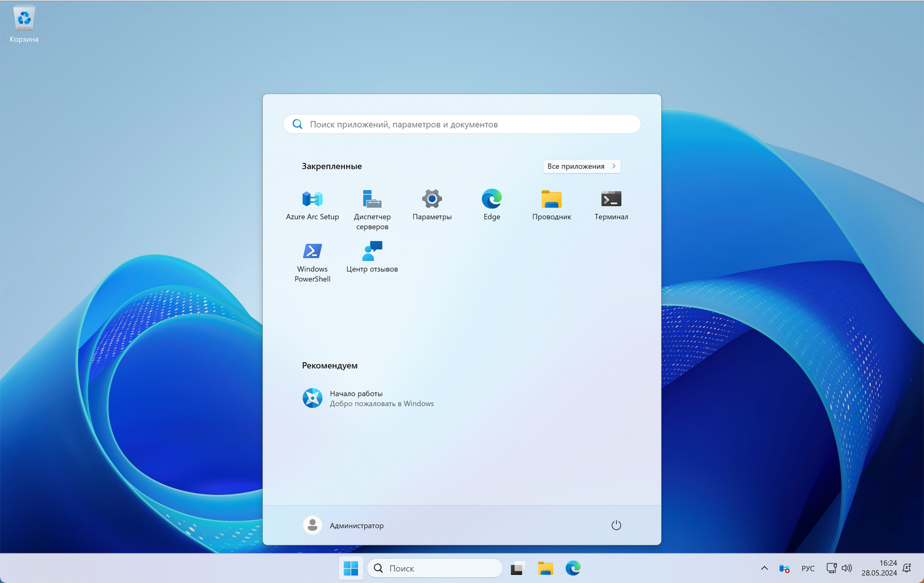The image size is (924, 583).
Task: Open Все приложения list
Action: point(582,166)
